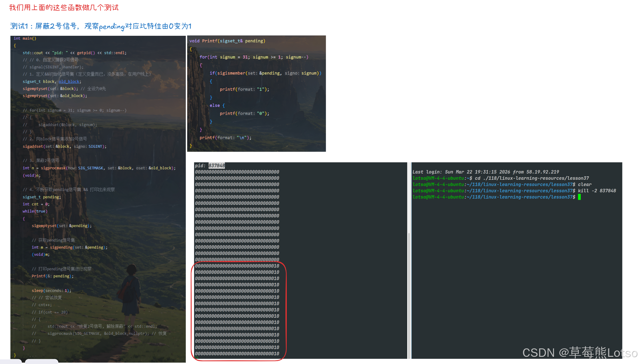The width and height of the screenshot is (639, 364).
Task: Click the 'kill -2 837848' command line
Action: click(x=597, y=191)
